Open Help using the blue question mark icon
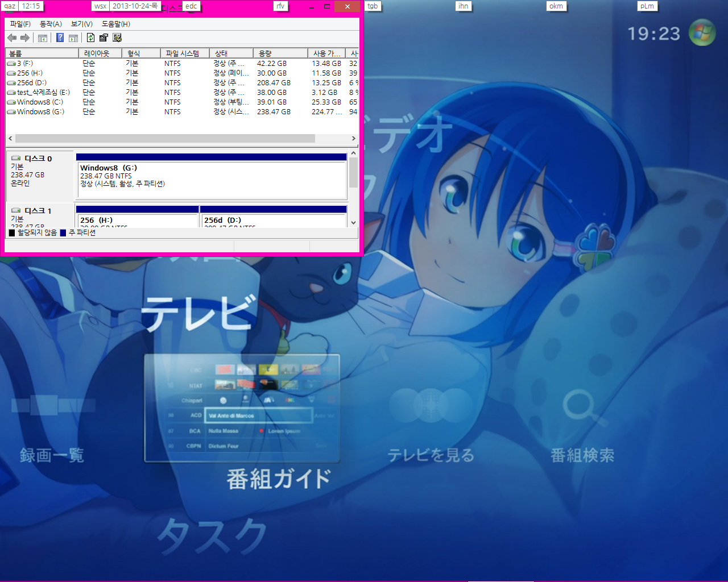Viewport: 728px width, 582px height. point(60,38)
